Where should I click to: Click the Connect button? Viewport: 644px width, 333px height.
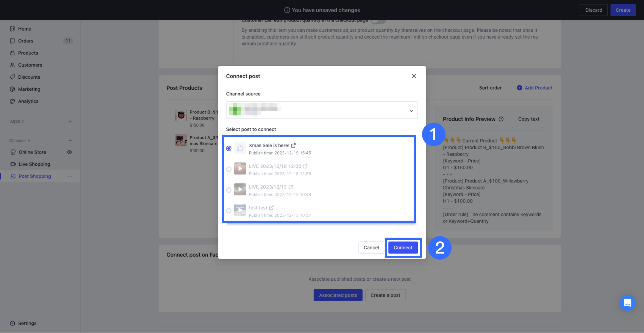403,248
